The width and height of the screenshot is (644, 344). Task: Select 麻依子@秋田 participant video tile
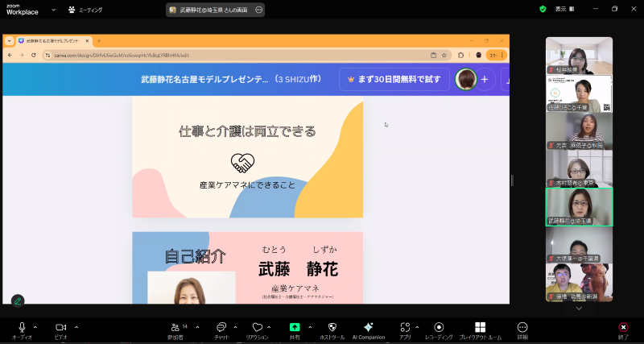tap(579, 131)
